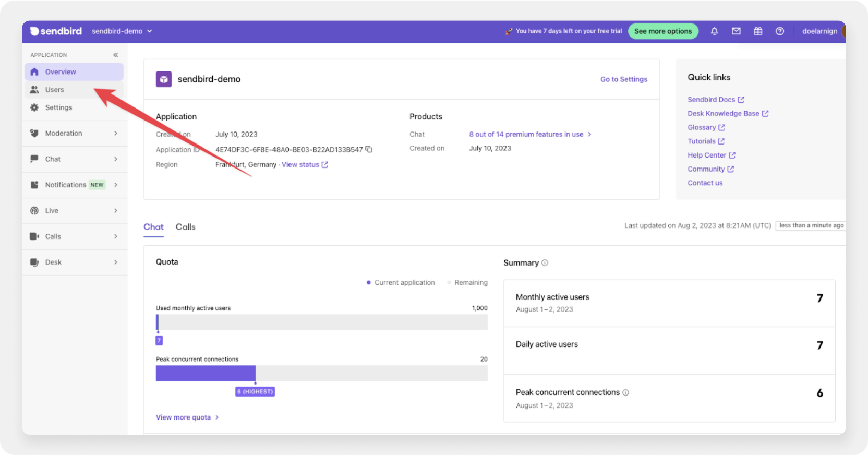Expand the Calls menu chevron
Viewport: 868px width, 455px height.
click(116, 236)
